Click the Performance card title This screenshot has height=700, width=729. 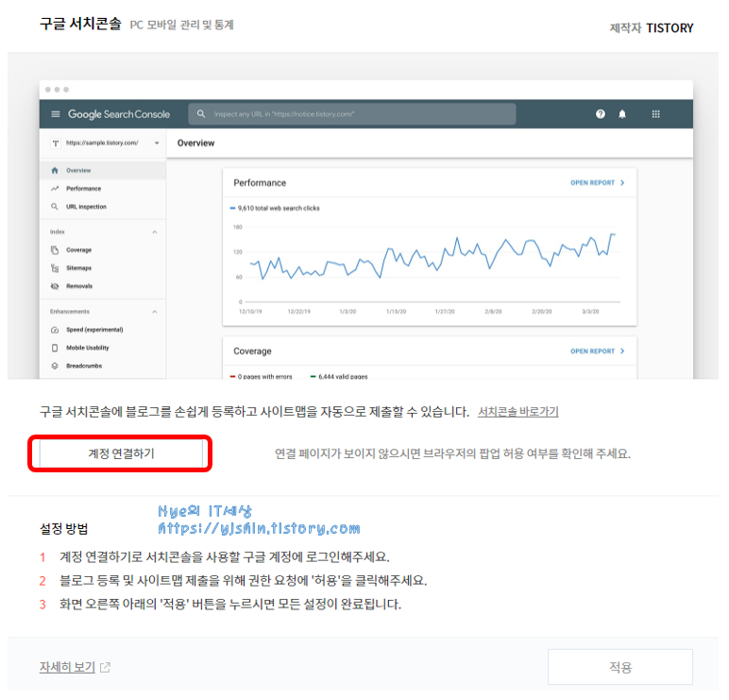(260, 182)
